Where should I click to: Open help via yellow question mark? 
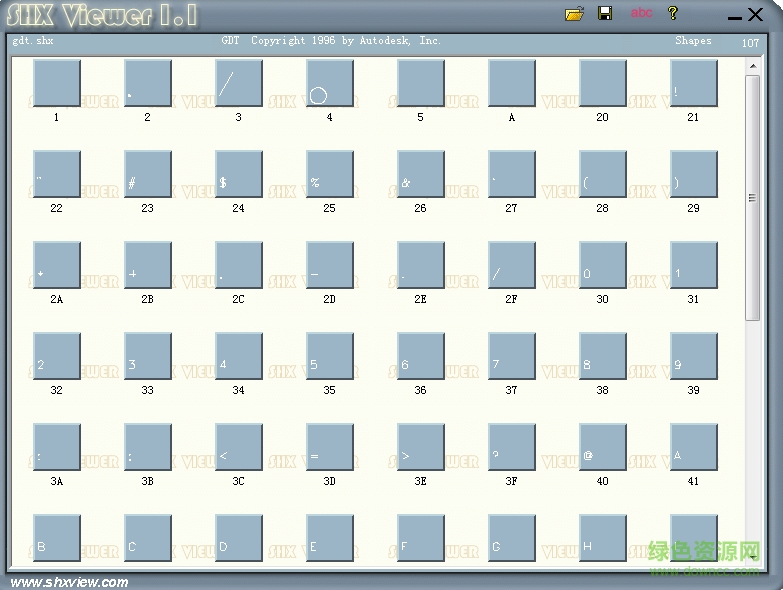tap(673, 13)
